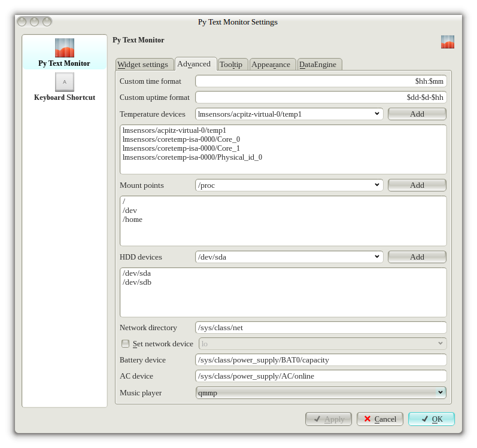This screenshot has width=477, height=448.
Task: Click the Custom time format field
Action: (321, 81)
